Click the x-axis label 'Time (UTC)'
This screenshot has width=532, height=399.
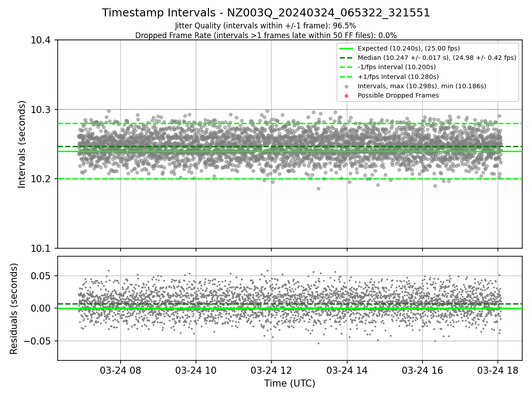[289, 383]
